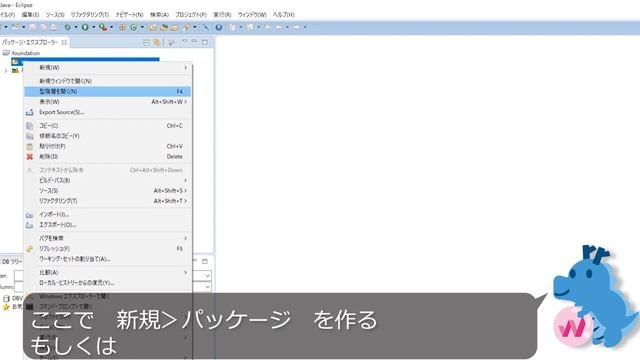This screenshot has width=640, height=360.
Task: Open the 実行(R) menu
Action: click(222, 15)
